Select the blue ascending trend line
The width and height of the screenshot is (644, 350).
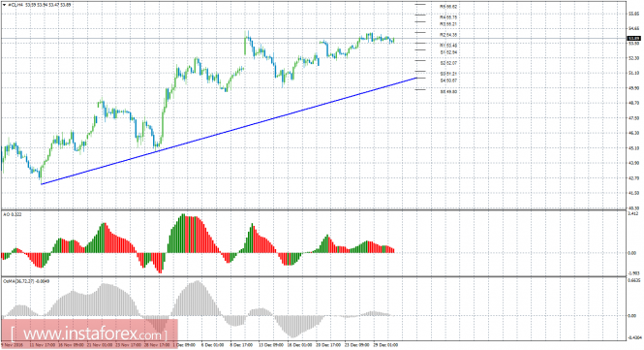230,131
